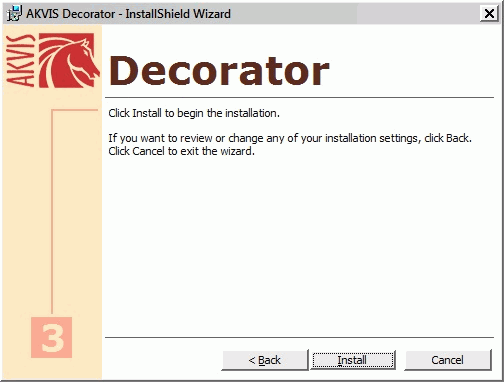
Task: Cancel the AKVIS Decorator setup wizard
Action: coord(448,360)
